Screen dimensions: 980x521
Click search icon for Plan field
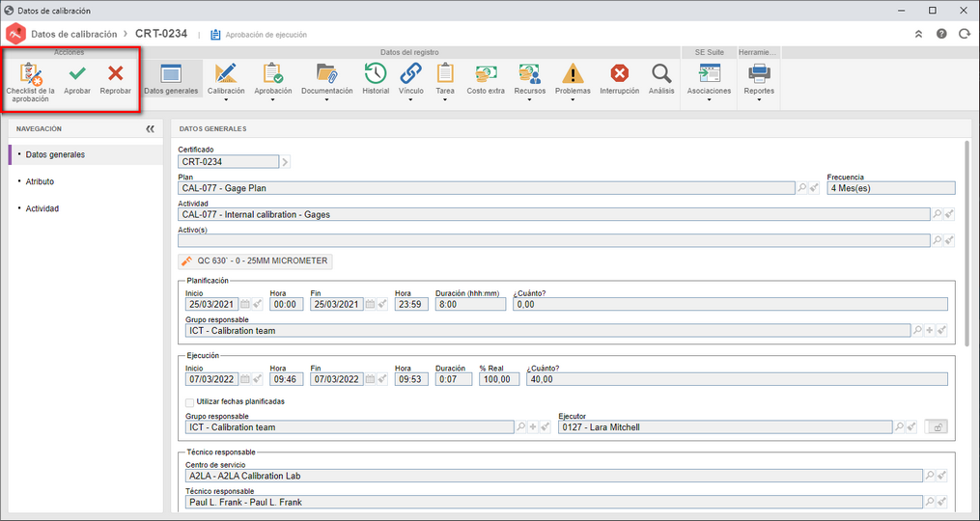(802, 187)
